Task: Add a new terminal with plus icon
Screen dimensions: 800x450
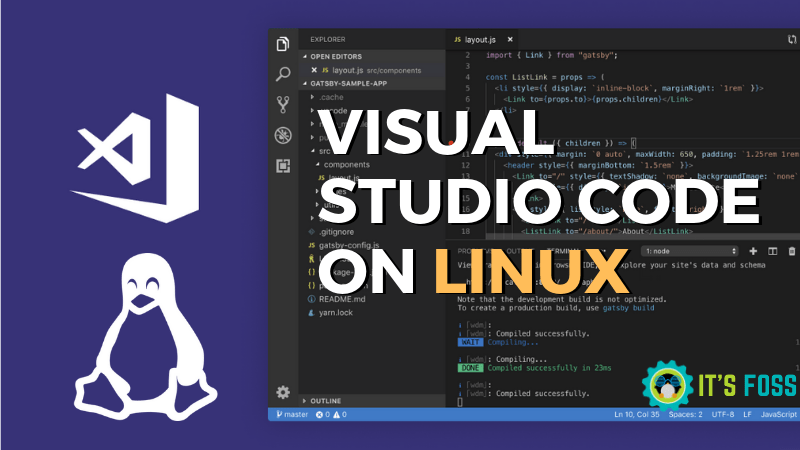Action: pos(753,251)
